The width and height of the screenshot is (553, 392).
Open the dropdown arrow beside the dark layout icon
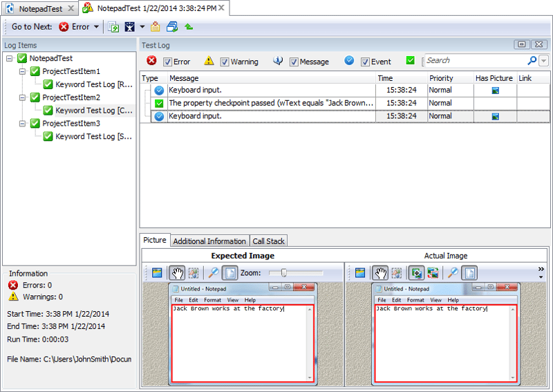coord(142,27)
